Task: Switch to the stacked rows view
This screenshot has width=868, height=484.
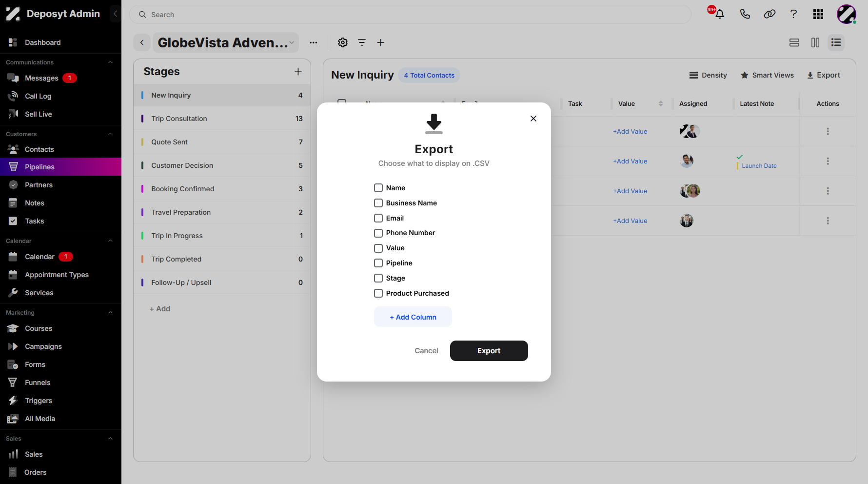Action: pyautogui.click(x=794, y=42)
